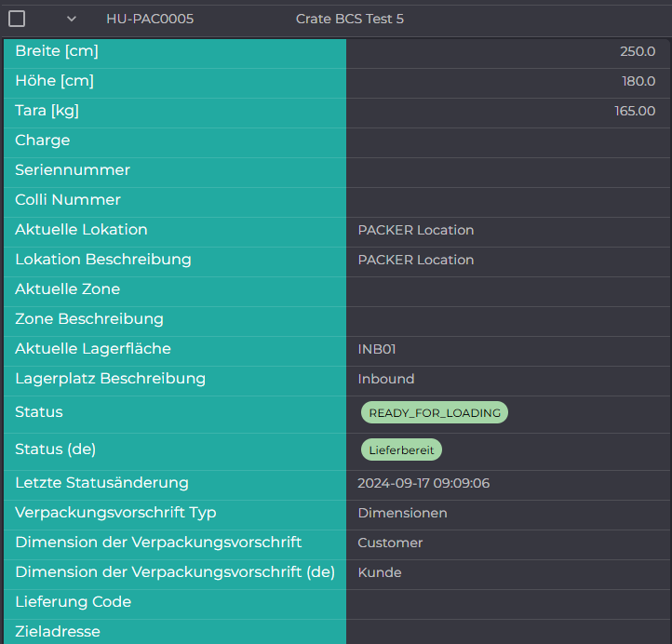Select the Tara value 165.00
The image size is (672, 644).
[x=635, y=111]
